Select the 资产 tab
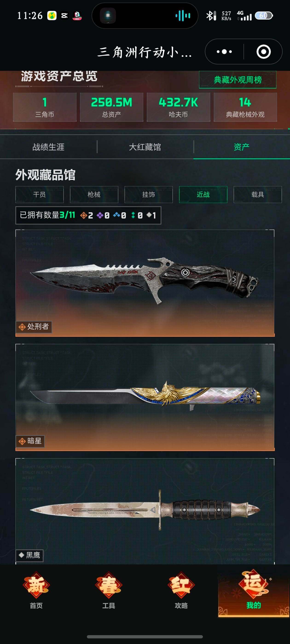This screenshot has height=644, width=290. [x=241, y=147]
